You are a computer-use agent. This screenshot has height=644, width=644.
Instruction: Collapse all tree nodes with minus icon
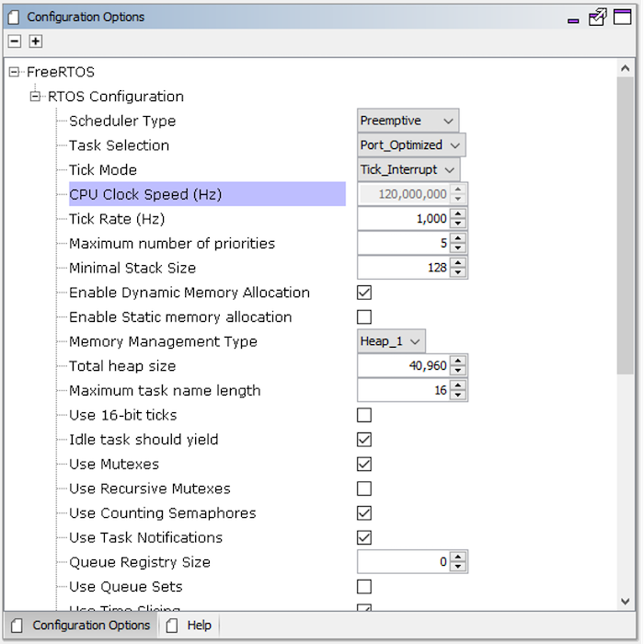coord(15,41)
